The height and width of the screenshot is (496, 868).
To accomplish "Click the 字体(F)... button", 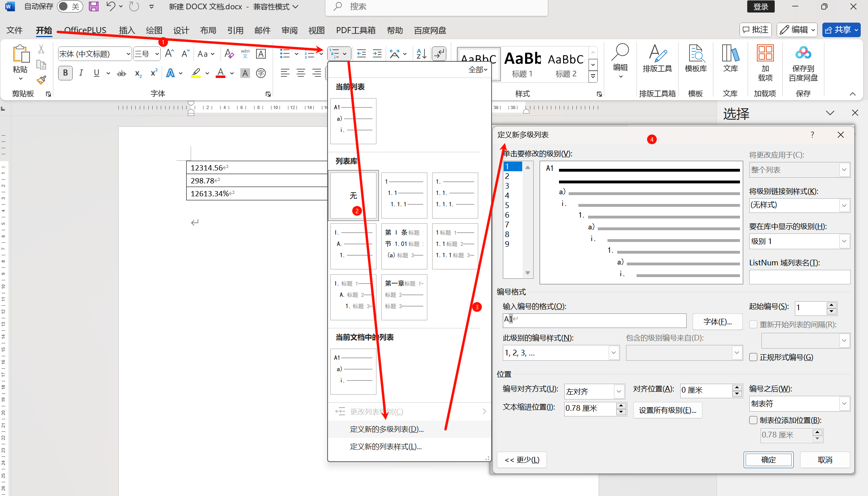I will coord(717,322).
